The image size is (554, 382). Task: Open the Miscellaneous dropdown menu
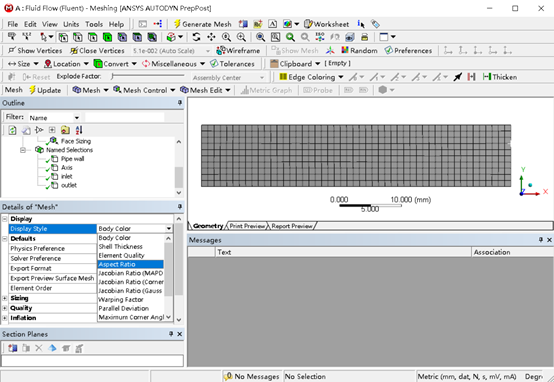pos(173,64)
